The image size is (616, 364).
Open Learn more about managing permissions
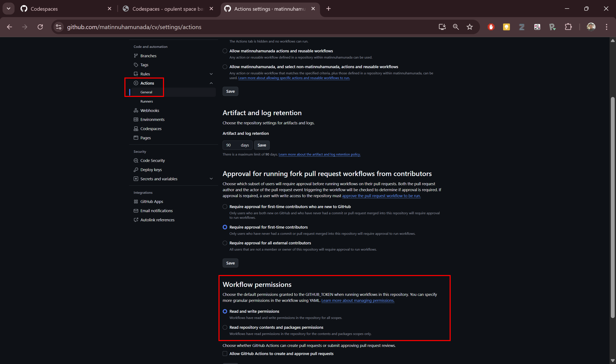357,300
